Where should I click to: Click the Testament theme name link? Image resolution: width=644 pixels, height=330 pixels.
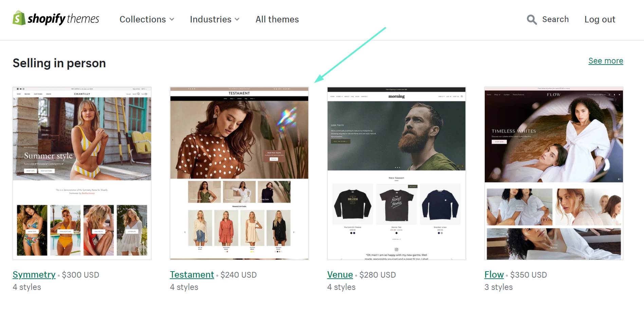tap(192, 275)
